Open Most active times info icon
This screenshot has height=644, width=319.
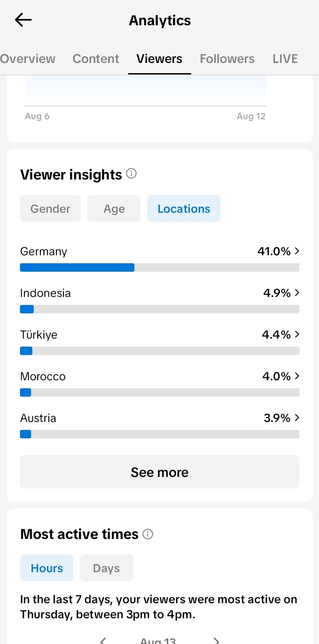click(148, 534)
